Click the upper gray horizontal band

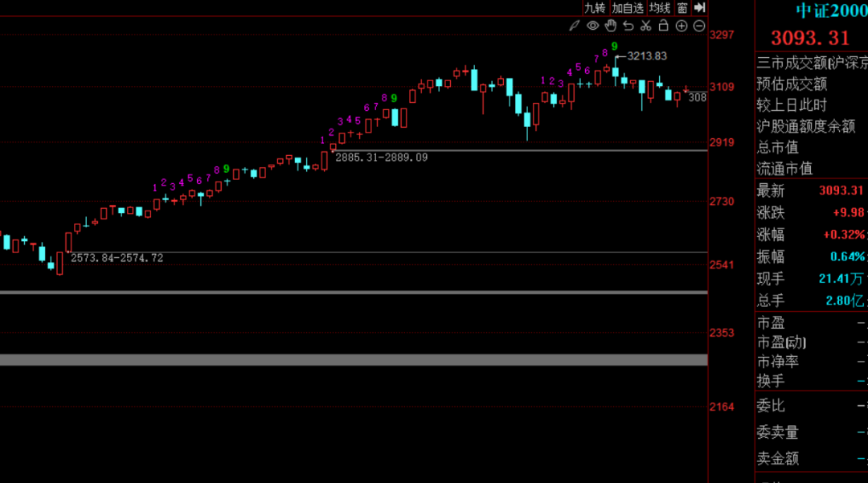pos(354,293)
